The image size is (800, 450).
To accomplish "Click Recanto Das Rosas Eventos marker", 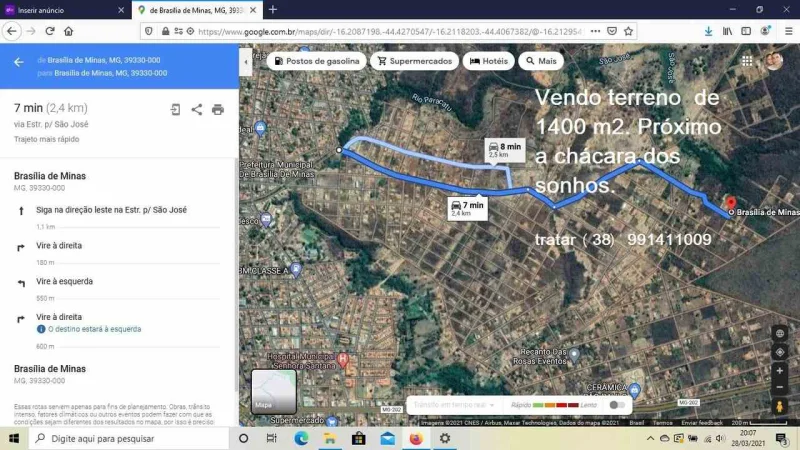I will tap(574, 354).
